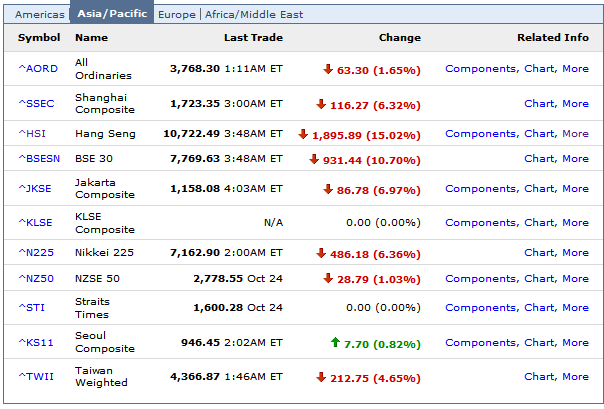View Components for Hang Seng

click(480, 134)
